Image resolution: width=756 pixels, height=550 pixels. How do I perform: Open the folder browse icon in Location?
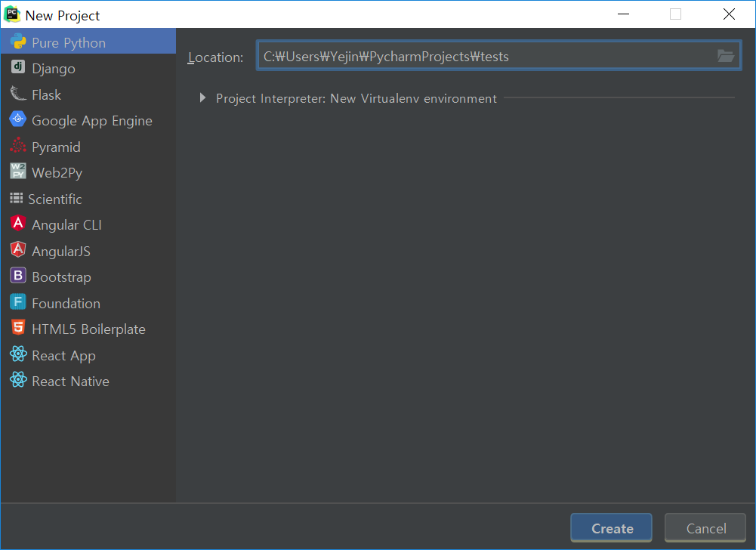pos(726,56)
